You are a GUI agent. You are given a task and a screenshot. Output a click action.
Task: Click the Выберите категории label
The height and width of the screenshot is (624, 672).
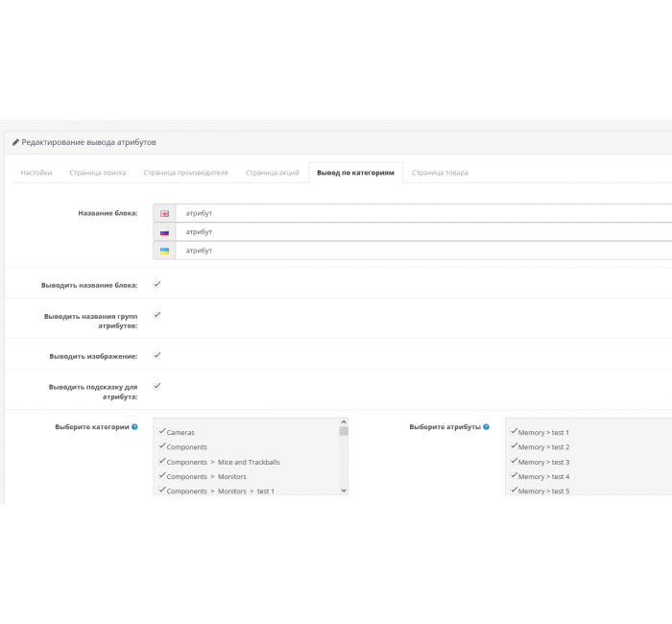[92, 427]
